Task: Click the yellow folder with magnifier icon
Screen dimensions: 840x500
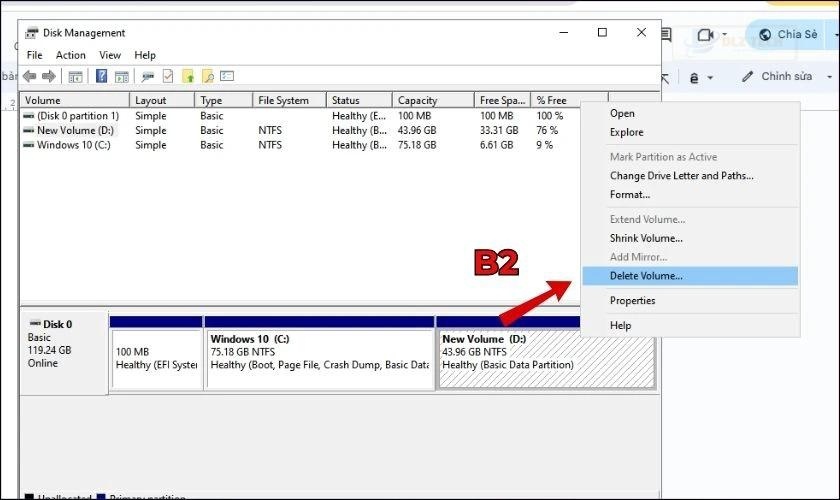Action: [207, 76]
